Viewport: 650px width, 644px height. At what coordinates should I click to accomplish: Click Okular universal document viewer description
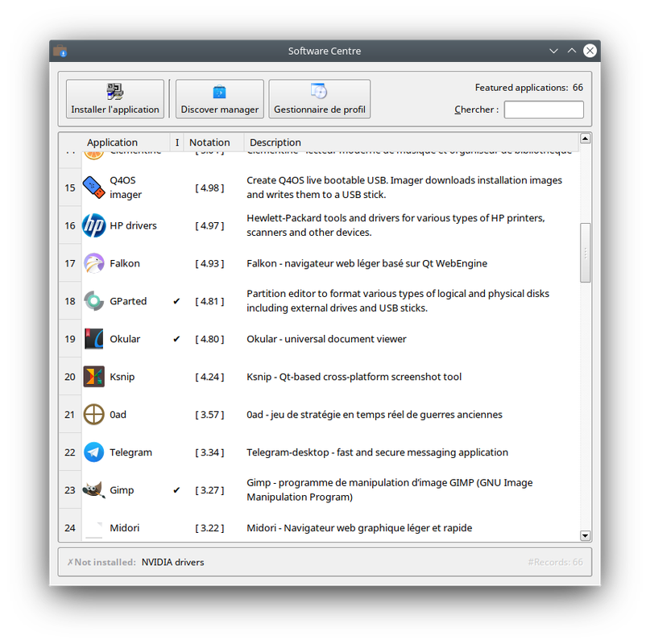pyautogui.click(x=326, y=339)
